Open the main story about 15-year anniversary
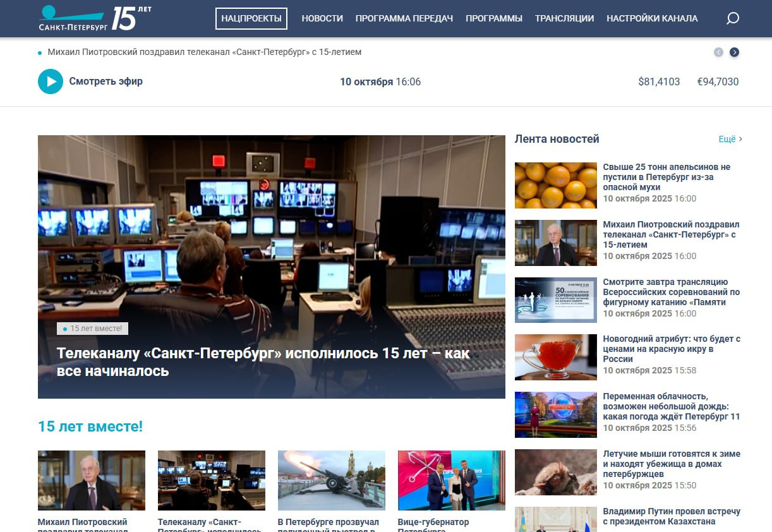Viewport: 772px width, 532px height. coord(263,362)
